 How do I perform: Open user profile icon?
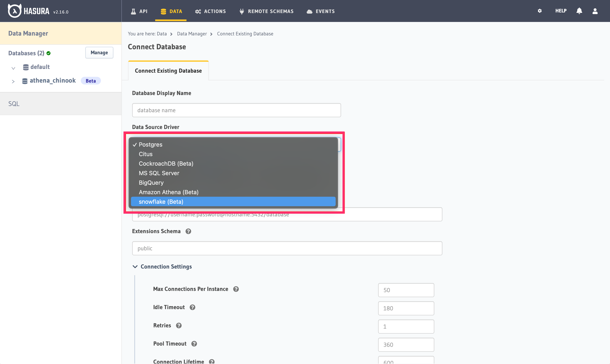595,11
